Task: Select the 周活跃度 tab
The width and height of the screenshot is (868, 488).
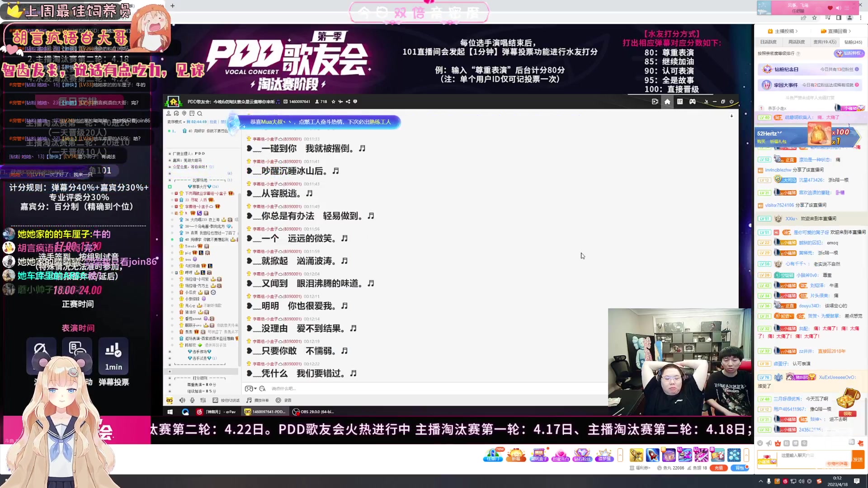Action: coord(797,42)
